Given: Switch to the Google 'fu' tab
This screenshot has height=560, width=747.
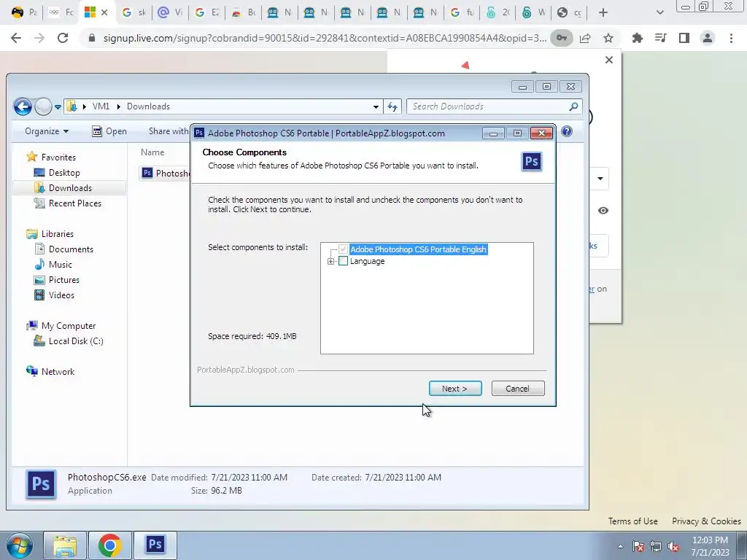Looking at the screenshot, I should (462, 12).
